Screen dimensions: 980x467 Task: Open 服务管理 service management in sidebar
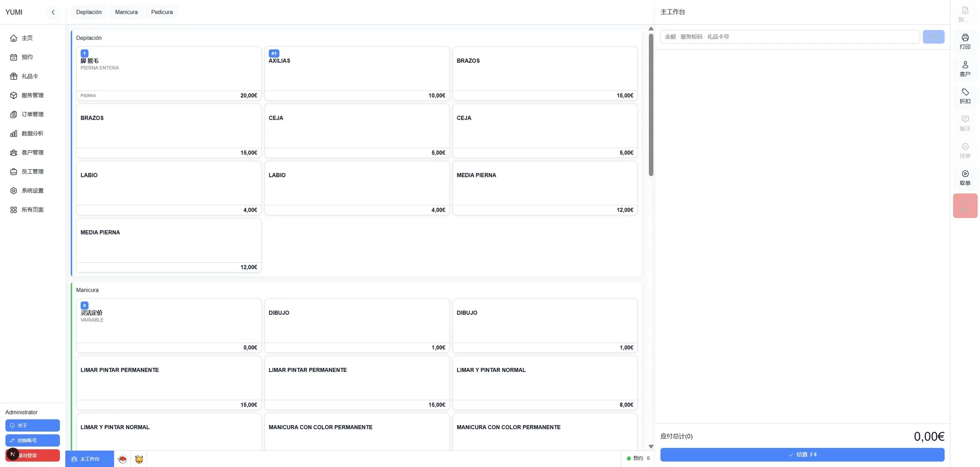[x=33, y=96]
